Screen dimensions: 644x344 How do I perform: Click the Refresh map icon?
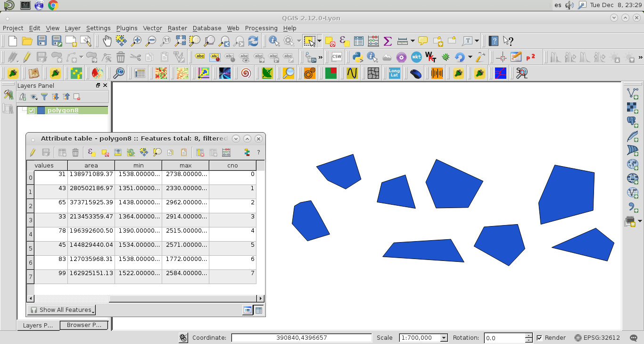[253, 41]
